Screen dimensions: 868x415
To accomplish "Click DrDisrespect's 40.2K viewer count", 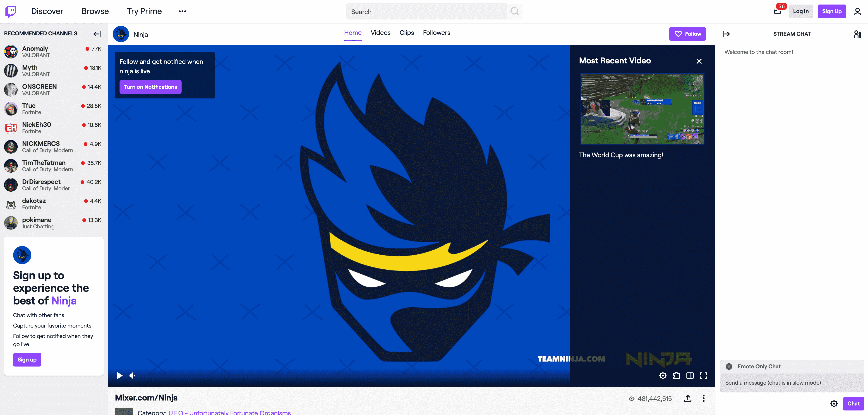I will pos(94,182).
